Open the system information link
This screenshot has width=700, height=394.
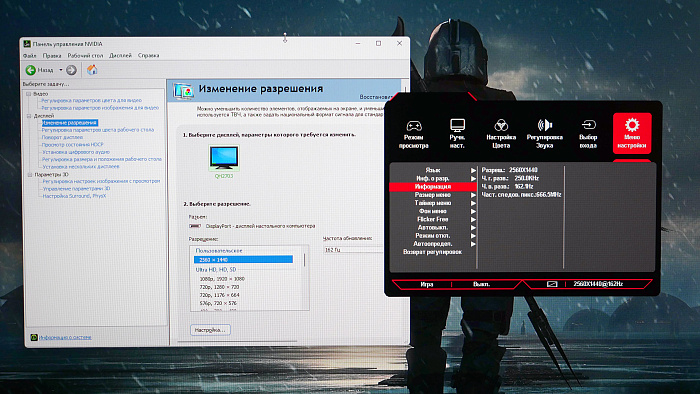click(x=65, y=337)
